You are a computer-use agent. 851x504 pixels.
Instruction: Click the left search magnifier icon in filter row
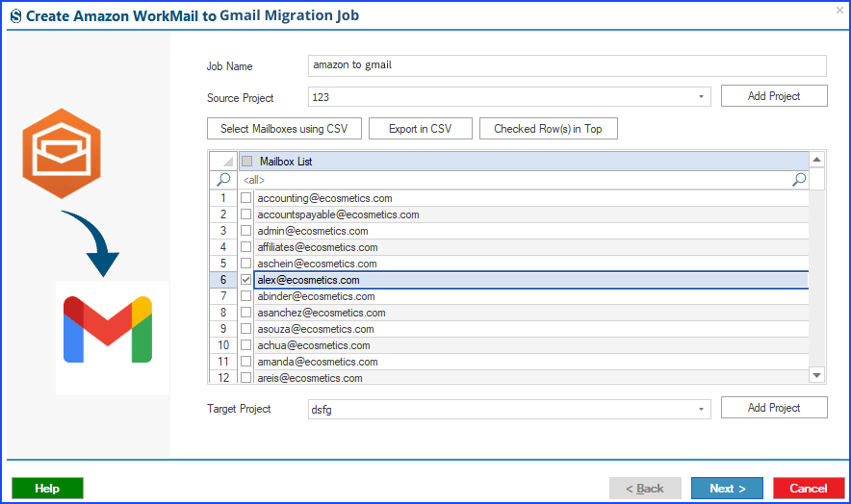click(223, 180)
